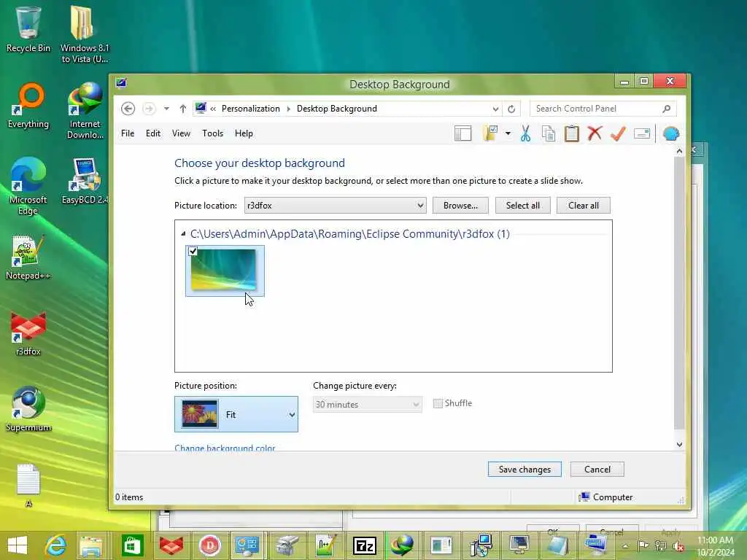Image resolution: width=747 pixels, height=560 pixels.
Task: Open the View menu
Action: click(x=181, y=133)
